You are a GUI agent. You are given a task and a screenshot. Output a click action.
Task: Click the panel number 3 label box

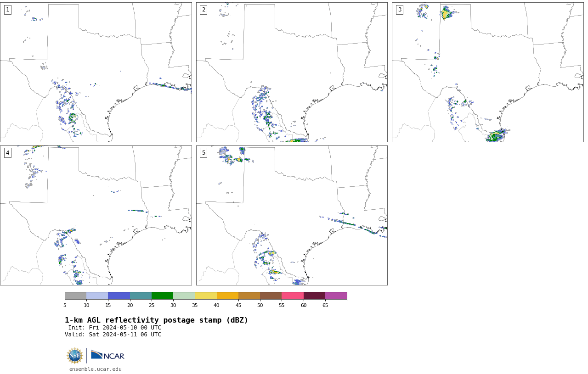pyautogui.click(x=399, y=10)
